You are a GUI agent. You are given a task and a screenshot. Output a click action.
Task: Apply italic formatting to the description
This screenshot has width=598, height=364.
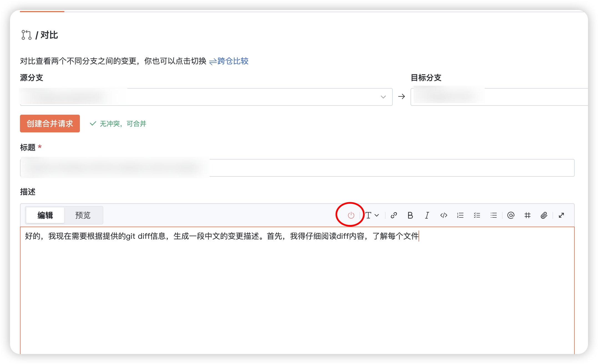pos(427,215)
